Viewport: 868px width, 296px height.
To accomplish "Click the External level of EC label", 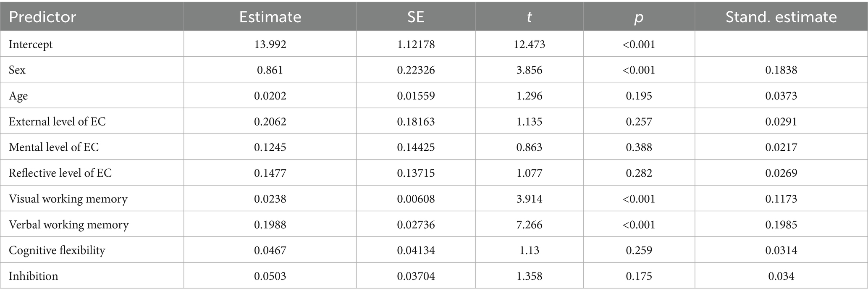I will pyautogui.click(x=57, y=121).
